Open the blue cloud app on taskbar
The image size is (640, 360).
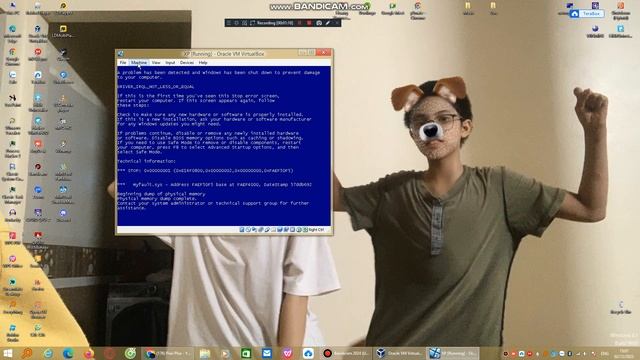[x=308, y=353]
